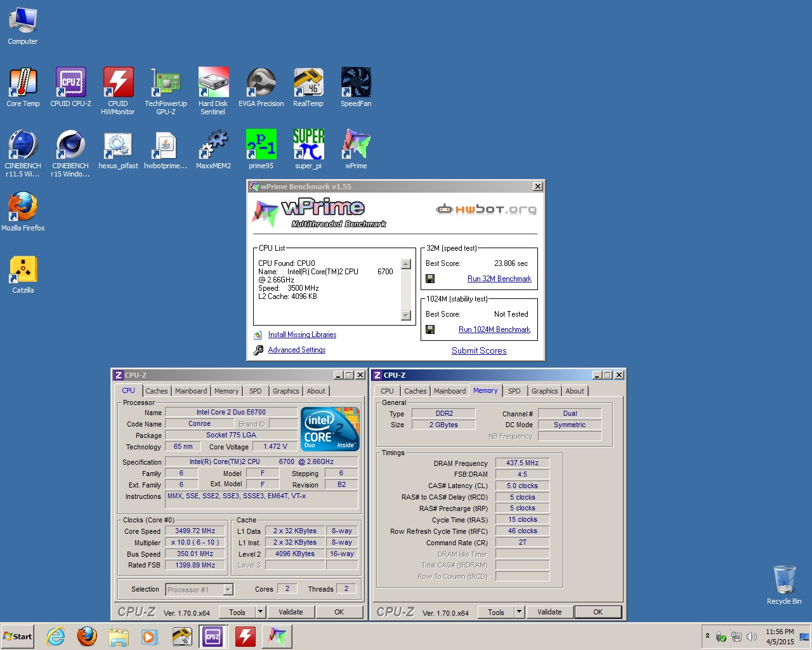The image size is (812, 650).
Task: Open Processor #1 selection dropdown
Action: [228, 590]
